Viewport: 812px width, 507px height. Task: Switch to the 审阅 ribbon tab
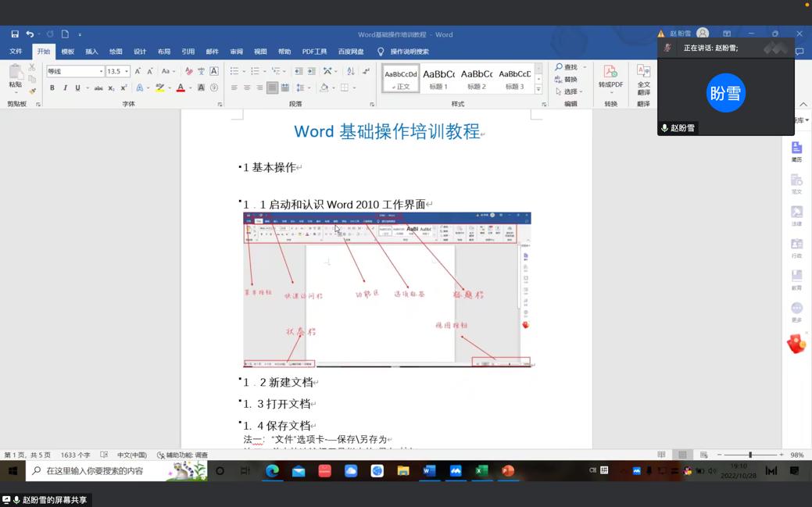click(x=236, y=52)
